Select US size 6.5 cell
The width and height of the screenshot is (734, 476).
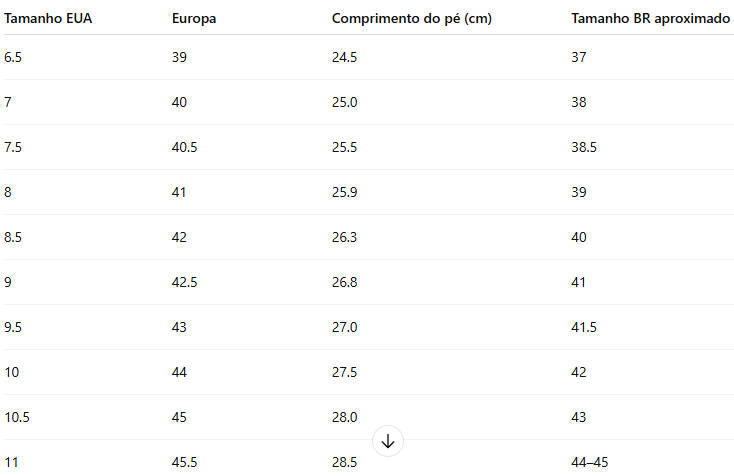[x=13, y=57]
